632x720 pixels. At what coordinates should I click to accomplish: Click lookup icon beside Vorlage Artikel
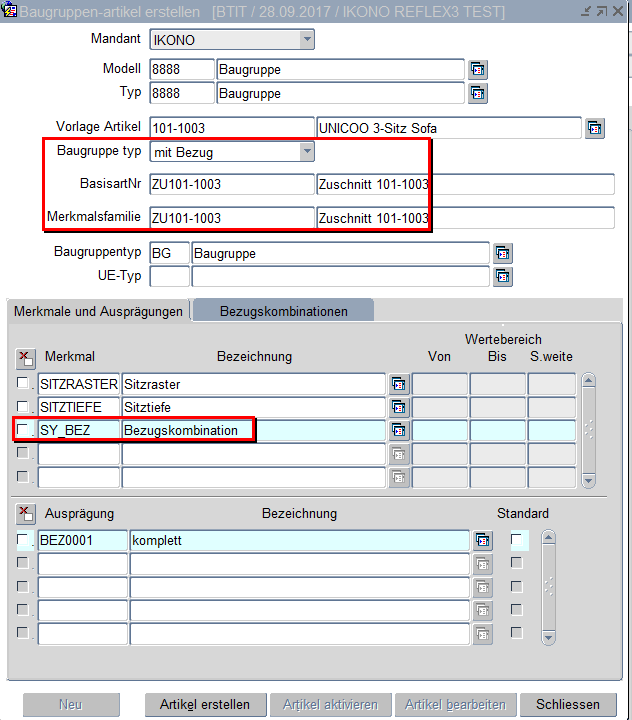pos(595,128)
